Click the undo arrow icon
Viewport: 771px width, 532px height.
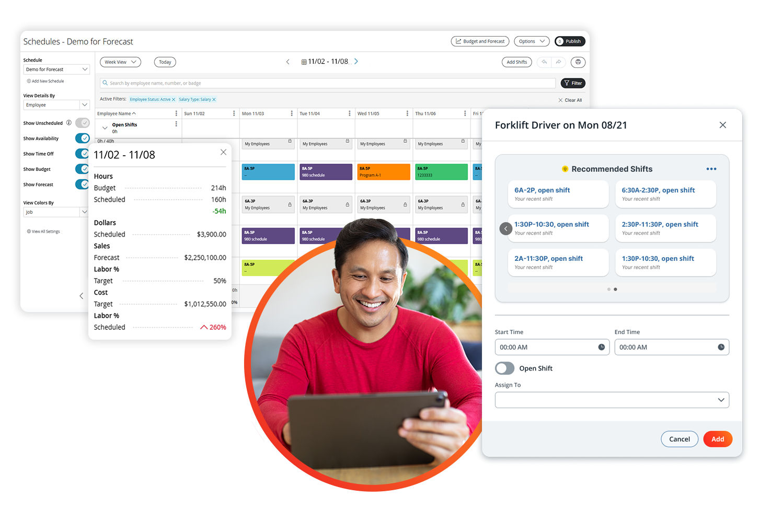pos(544,62)
